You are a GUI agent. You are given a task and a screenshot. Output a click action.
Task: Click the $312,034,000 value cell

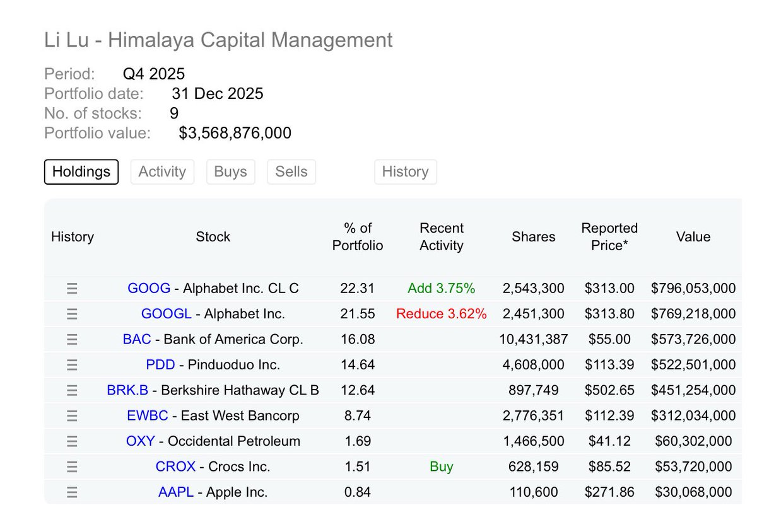(x=693, y=416)
